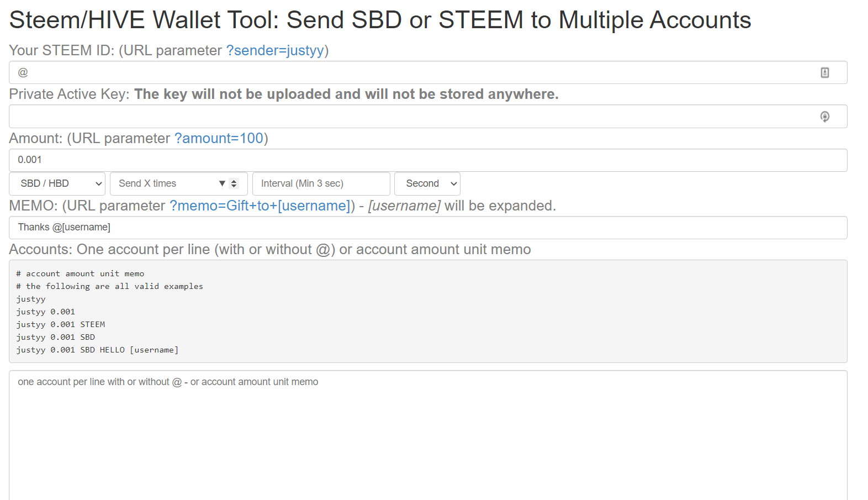Click the ?sender=justyy link
Viewport: 868px width, 500px height.
(x=275, y=50)
